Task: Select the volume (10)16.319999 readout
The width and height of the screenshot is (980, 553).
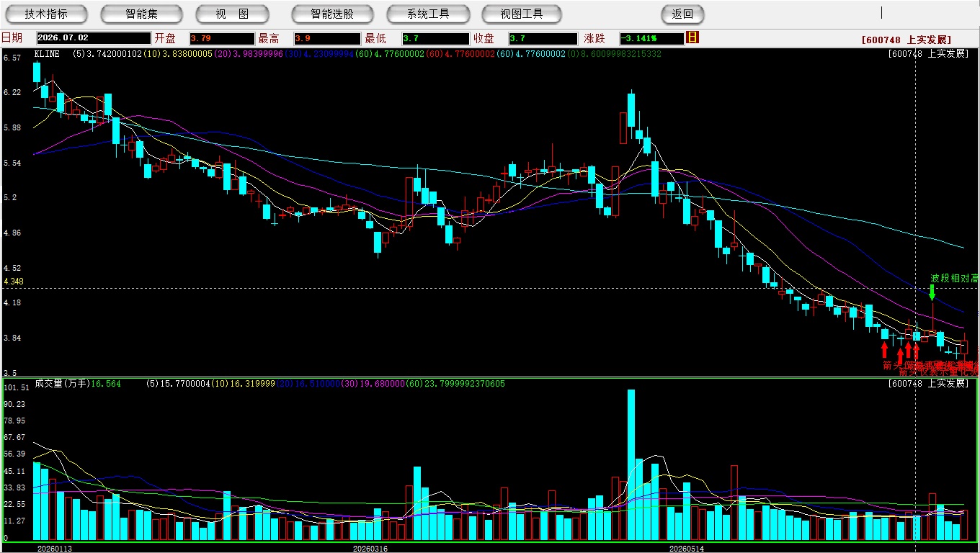Action: coord(244,384)
